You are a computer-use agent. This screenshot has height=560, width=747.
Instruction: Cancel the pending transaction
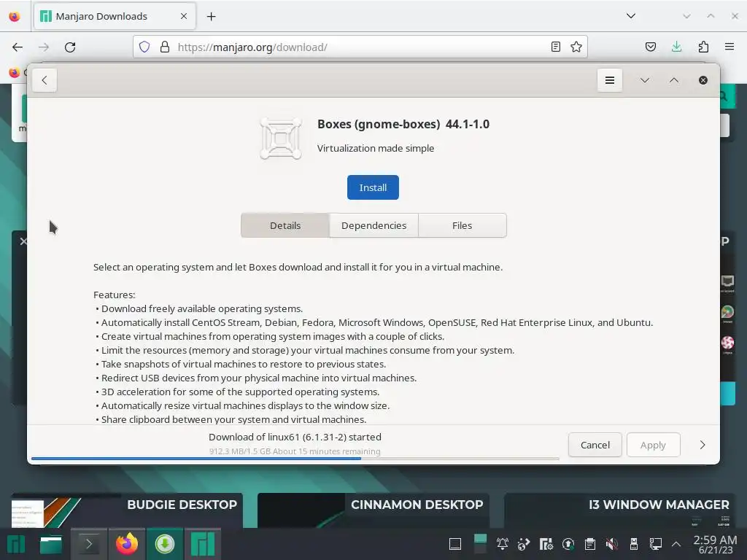[x=595, y=445]
